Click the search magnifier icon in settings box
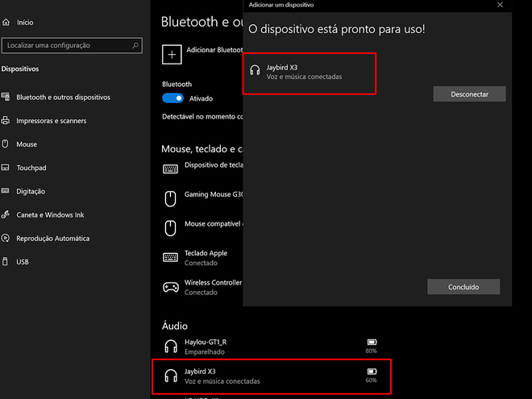 tap(135, 45)
